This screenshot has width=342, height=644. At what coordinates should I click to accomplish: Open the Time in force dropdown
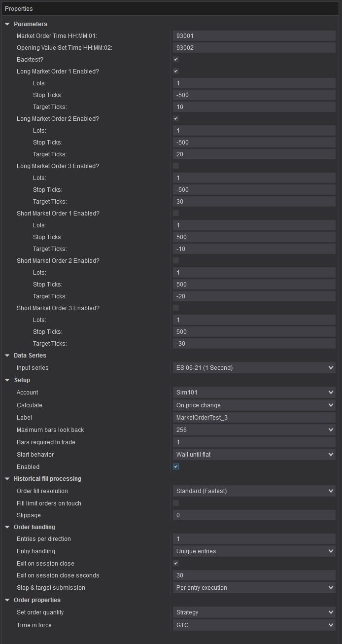click(x=254, y=625)
